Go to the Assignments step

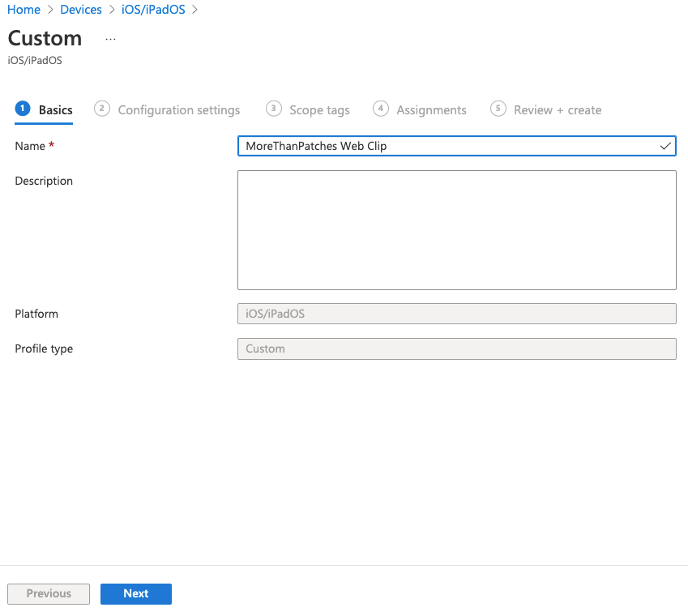click(431, 109)
